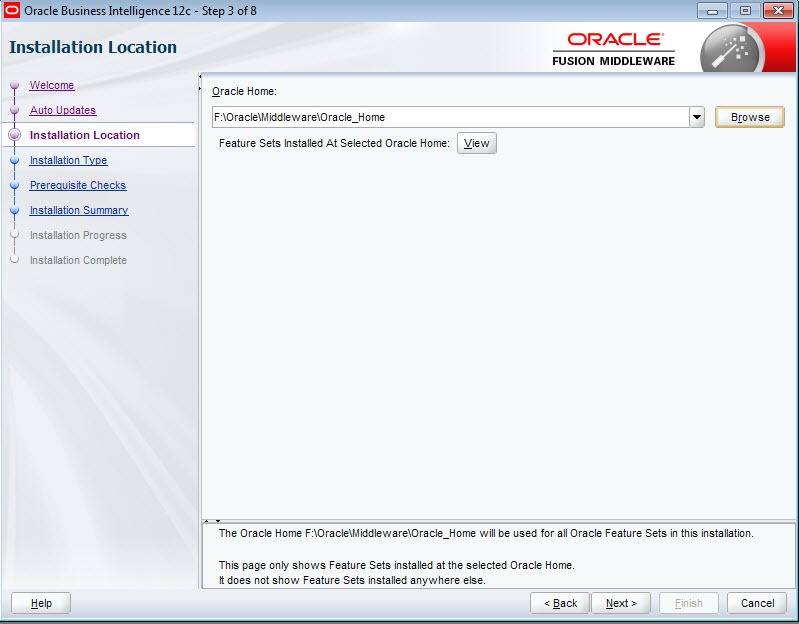
Task: Open the Installation Summary step
Action: pyautogui.click(x=79, y=210)
